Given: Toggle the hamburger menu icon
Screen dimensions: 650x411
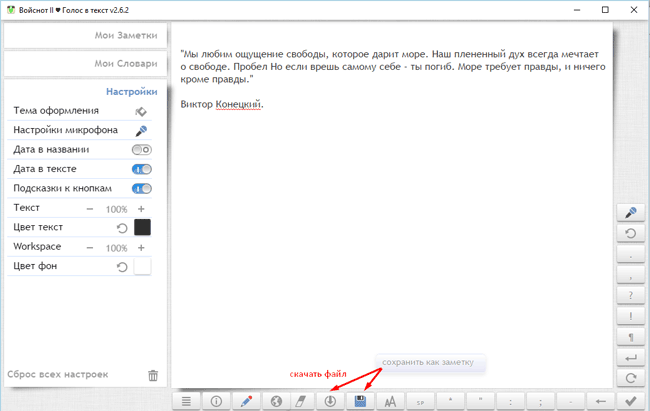Looking at the screenshot, I should click(186, 401).
